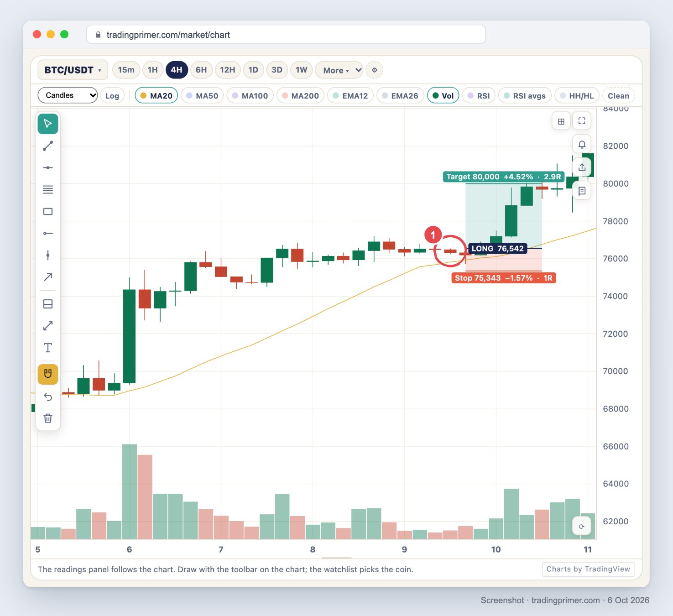This screenshot has width=673, height=616.
Task: Switch to the 3D timeframe
Action: click(277, 70)
